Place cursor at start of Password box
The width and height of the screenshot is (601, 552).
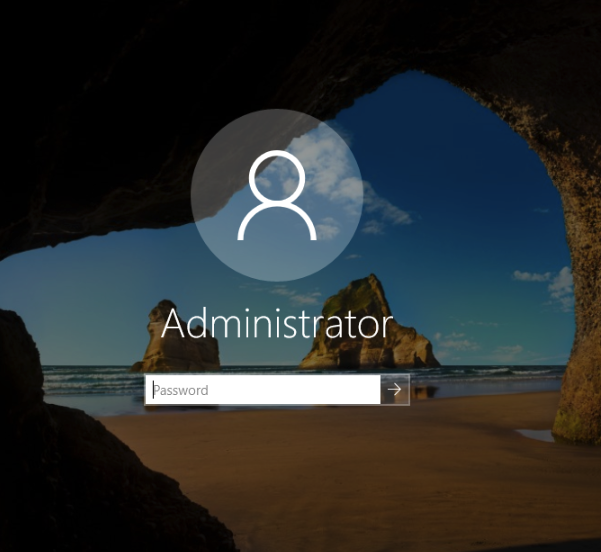coord(152,390)
